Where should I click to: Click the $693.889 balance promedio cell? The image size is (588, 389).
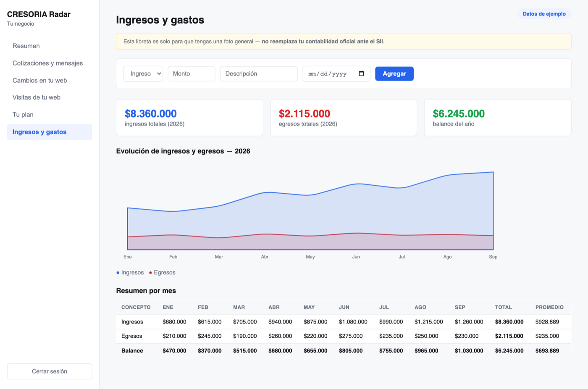pos(547,351)
